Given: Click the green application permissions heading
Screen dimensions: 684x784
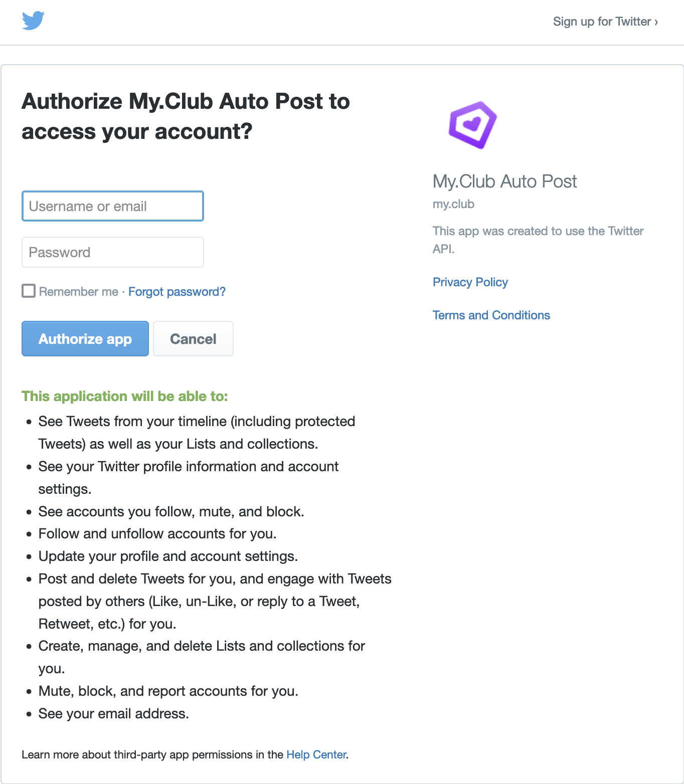Looking at the screenshot, I should click(x=125, y=396).
